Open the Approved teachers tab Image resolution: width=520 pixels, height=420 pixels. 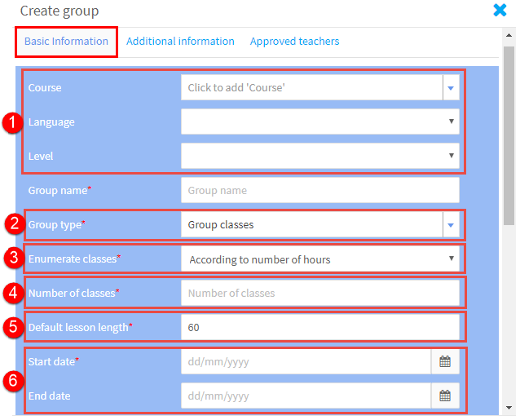294,42
